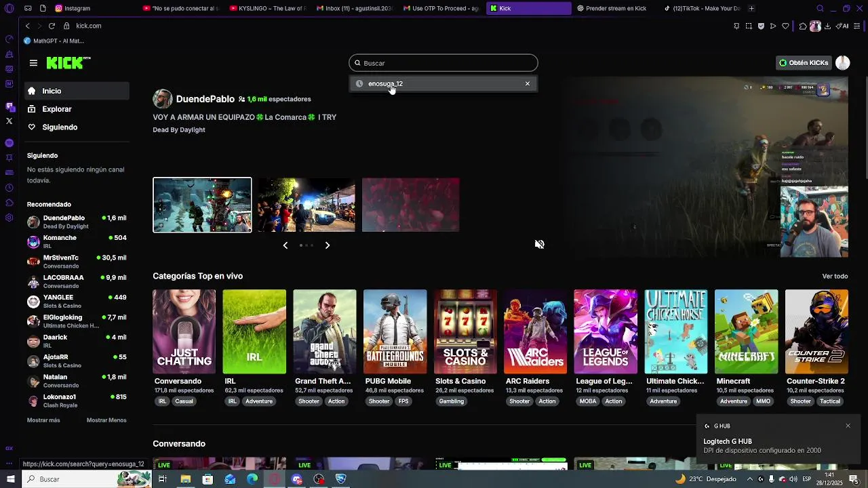Open browser downloads icon

(x=829, y=26)
